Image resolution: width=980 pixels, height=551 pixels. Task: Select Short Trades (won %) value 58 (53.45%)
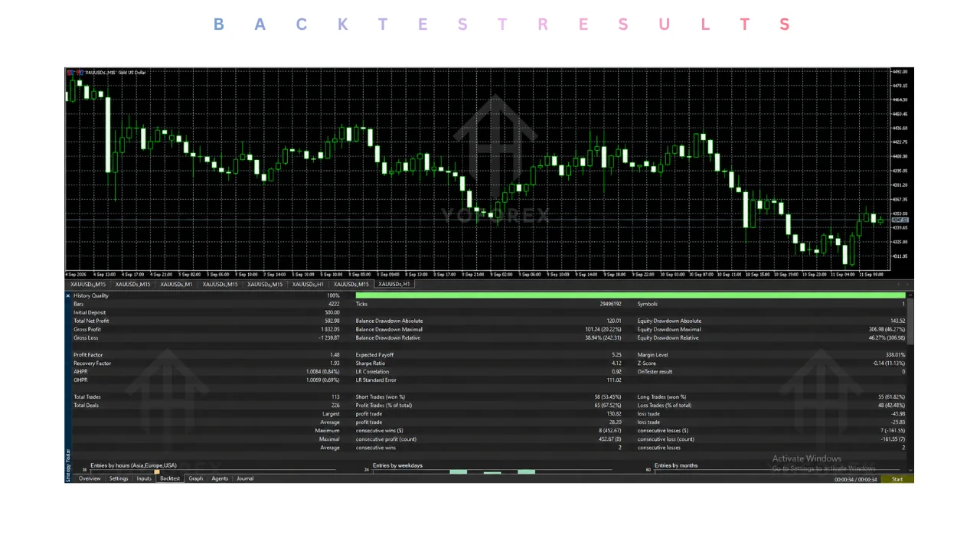click(607, 397)
